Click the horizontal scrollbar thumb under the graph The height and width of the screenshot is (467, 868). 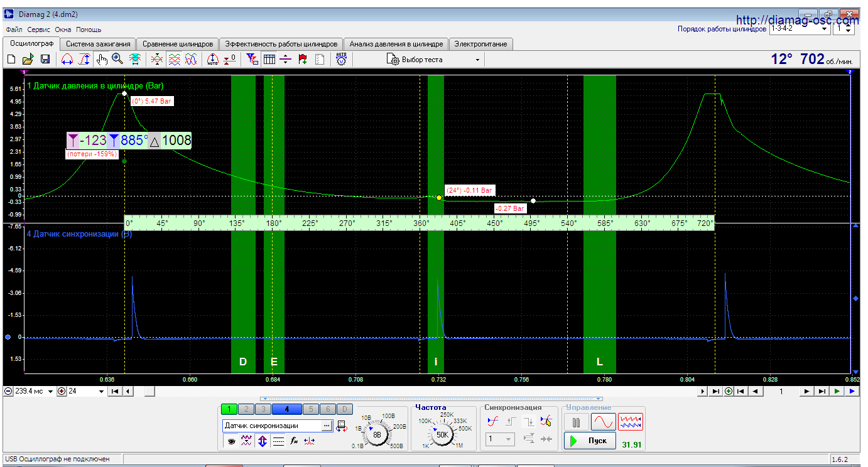tap(149, 391)
